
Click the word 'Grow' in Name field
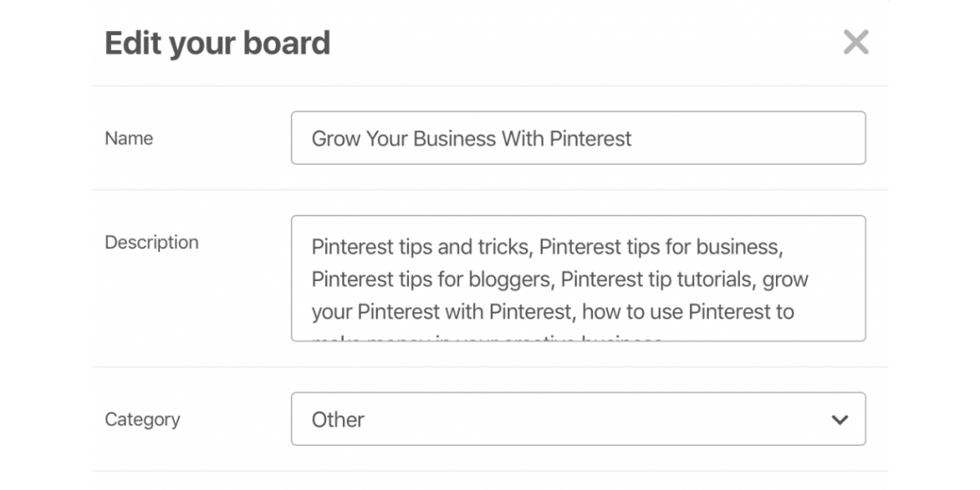click(336, 139)
